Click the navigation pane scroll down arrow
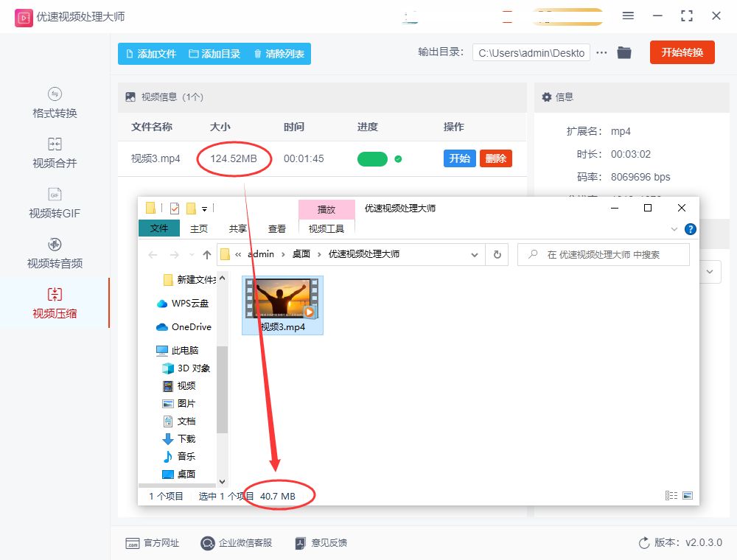Viewport: 737px width, 560px height. 223,482
